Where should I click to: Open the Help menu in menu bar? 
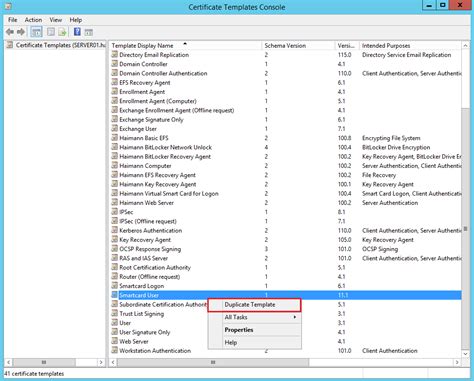pos(76,20)
